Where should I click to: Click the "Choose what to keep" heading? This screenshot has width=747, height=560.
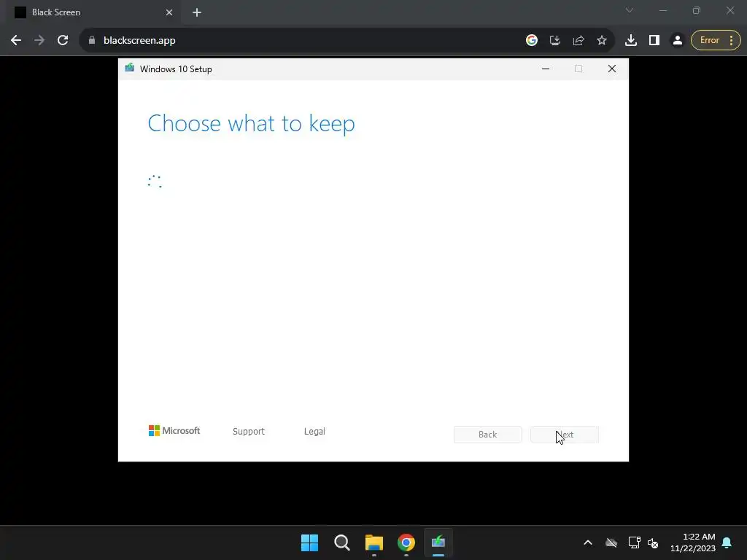click(251, 123)
